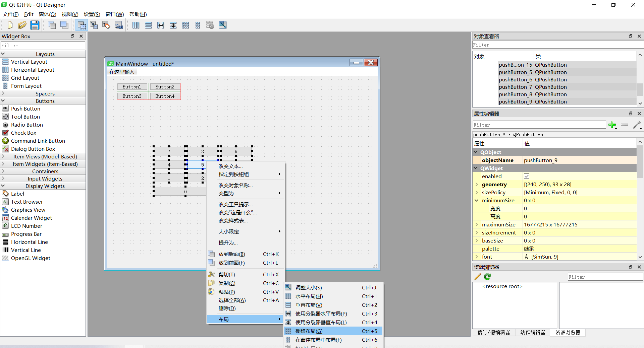The height and width of the screenshot is (348, 644).
Task: Switch to the 动作编辑器 tab
Action: coord(532,332)
